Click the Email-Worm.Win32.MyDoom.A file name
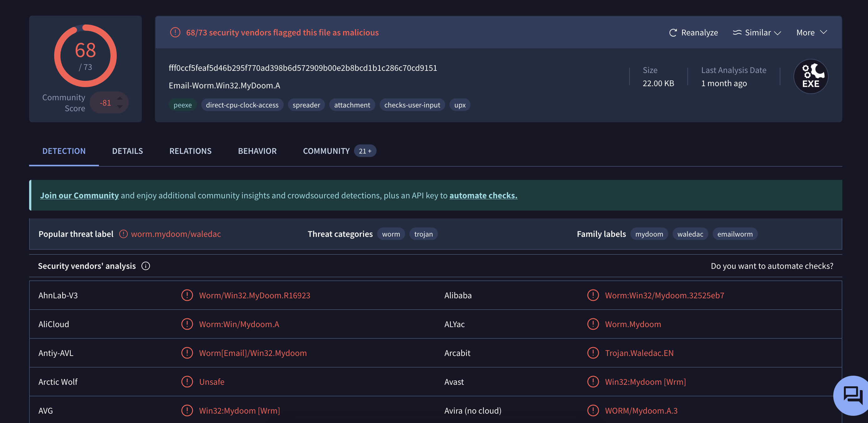The height and width of the screenshot is (423, 868). pos(224,85)
